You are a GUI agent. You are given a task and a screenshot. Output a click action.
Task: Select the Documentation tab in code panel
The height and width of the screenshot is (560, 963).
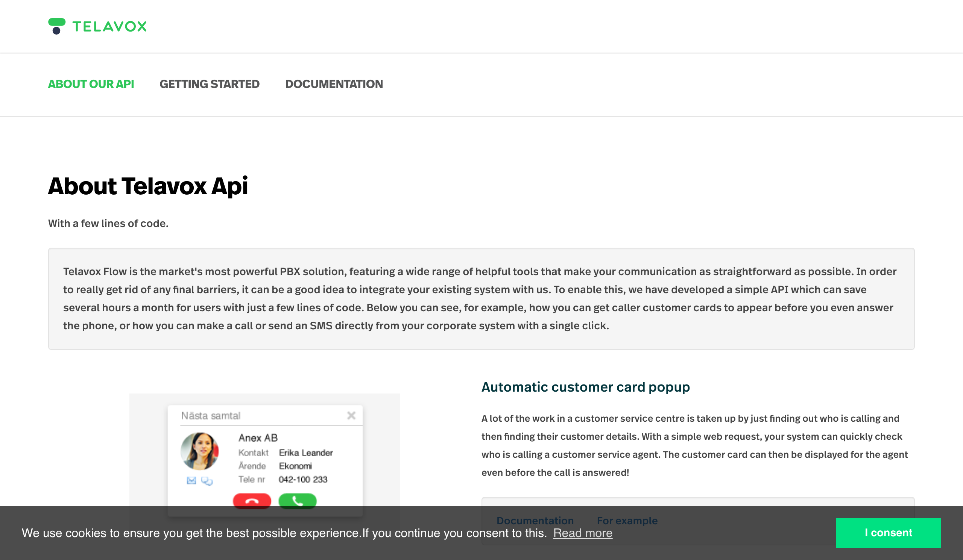point(535,521)
